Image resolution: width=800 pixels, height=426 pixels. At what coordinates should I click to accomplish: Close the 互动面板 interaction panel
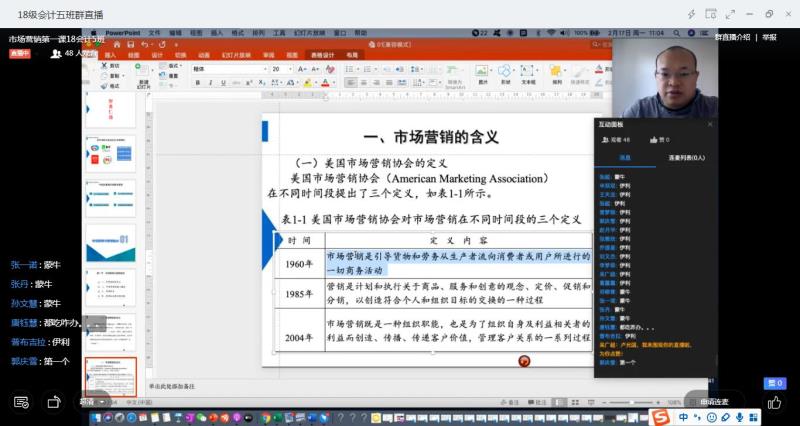point(710,124)
